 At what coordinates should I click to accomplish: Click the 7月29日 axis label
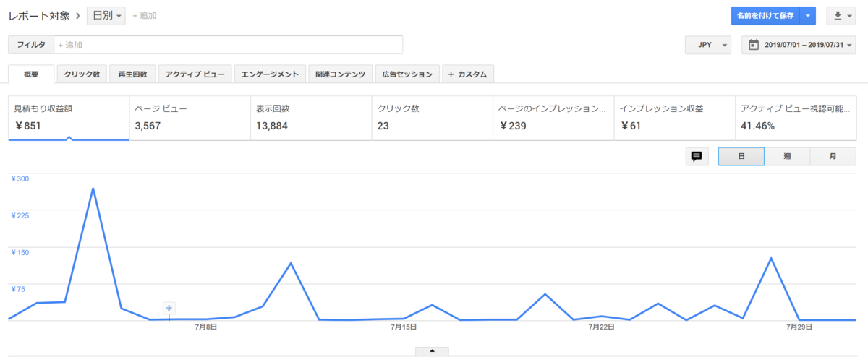click(799, 327)
